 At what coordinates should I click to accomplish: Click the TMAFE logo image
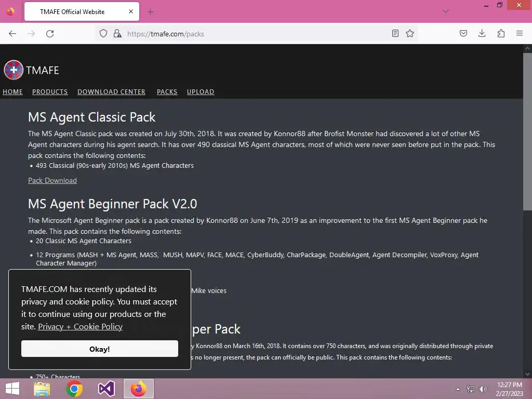pos(14,70)
